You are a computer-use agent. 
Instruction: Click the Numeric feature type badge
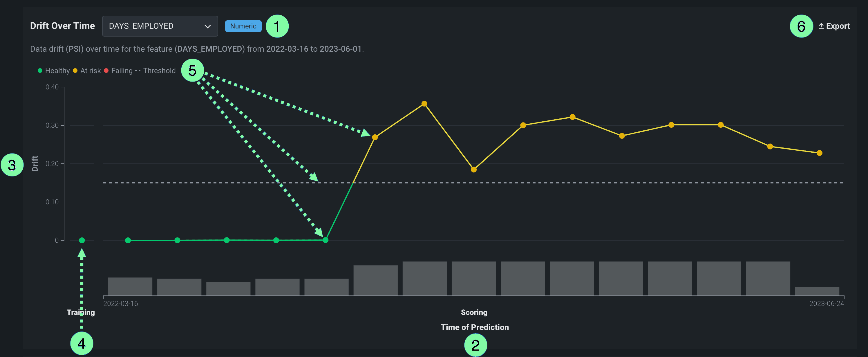[x=243, y=26]
